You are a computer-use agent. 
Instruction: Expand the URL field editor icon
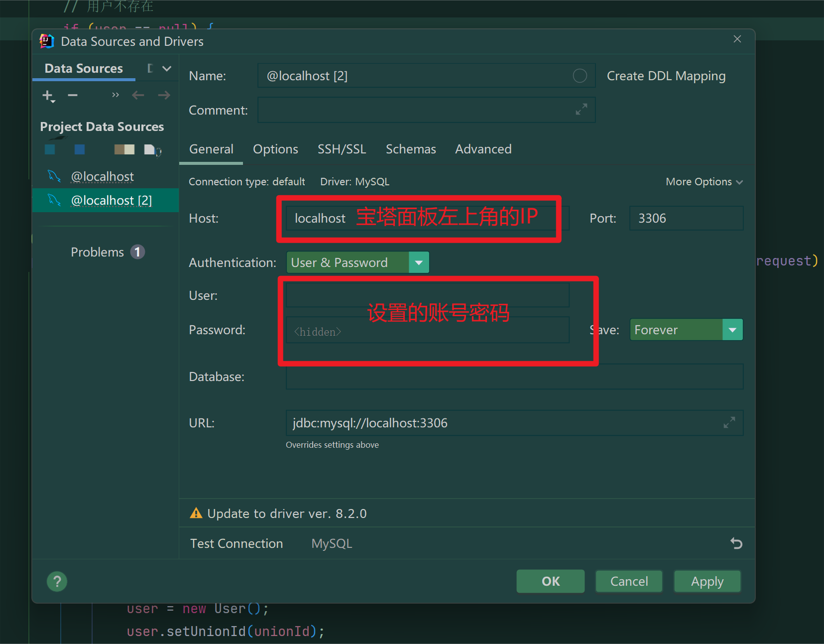729,422
